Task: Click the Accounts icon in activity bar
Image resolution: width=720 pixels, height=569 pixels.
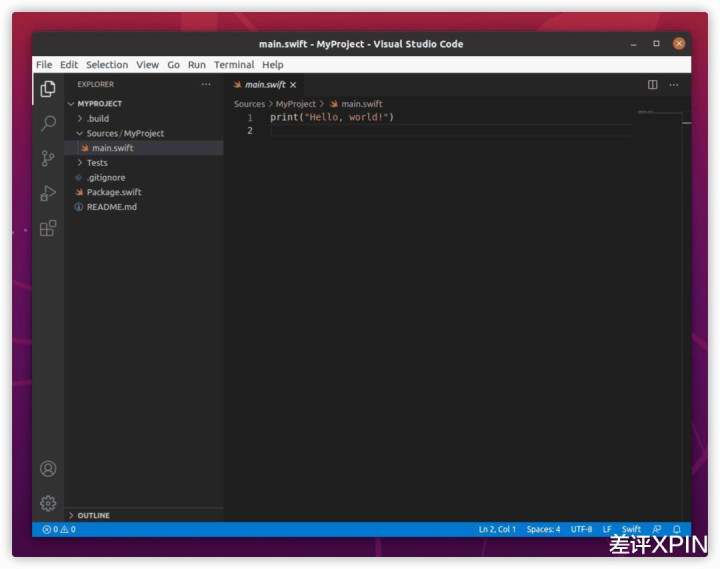Action: pyautogui.click(x=48, y=468)
